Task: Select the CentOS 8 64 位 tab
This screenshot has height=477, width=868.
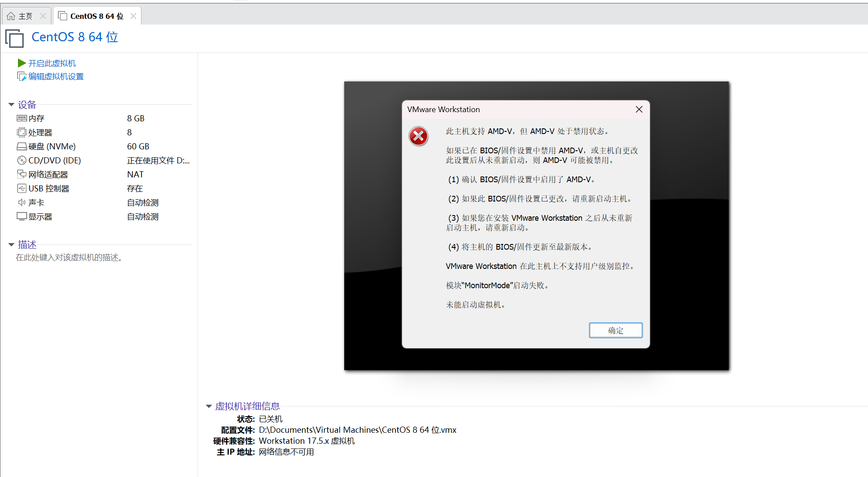Action: point(96,16)
